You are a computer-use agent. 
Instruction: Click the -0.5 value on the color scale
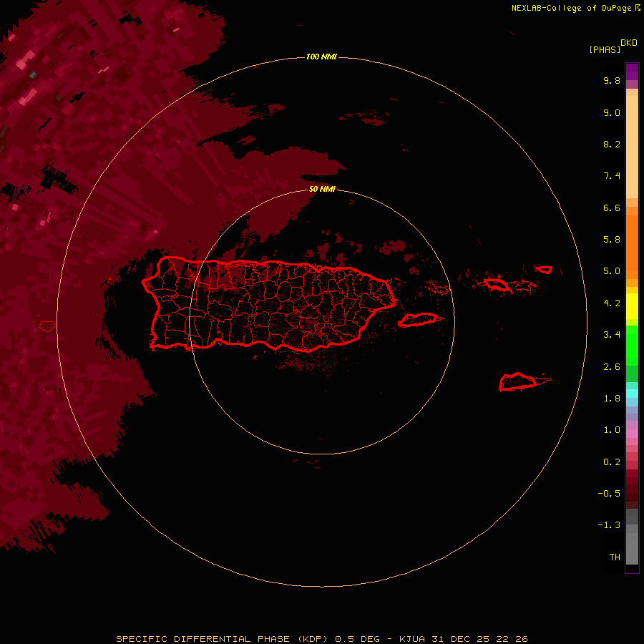(x=609, y=494)
